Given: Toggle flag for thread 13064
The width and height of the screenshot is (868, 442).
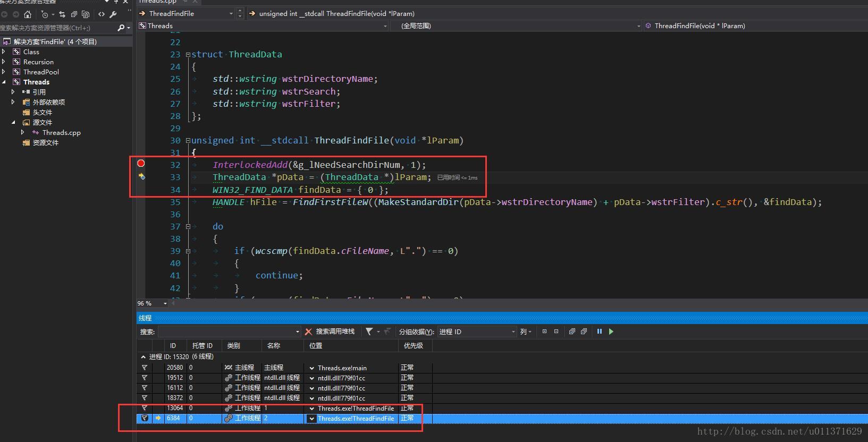Looking at the screenshot, I should point(144,408).
